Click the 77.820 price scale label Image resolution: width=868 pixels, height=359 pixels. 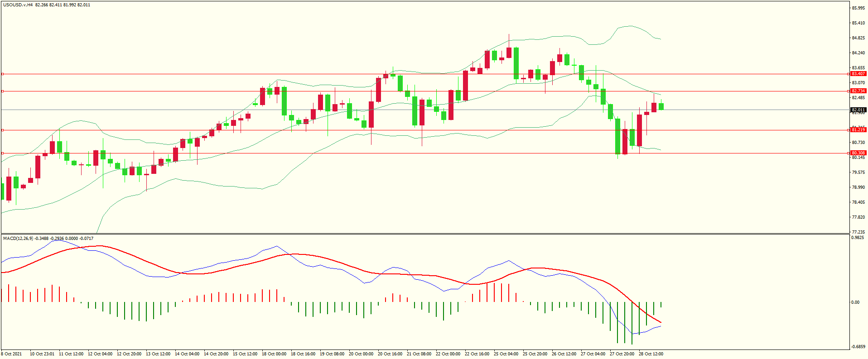[x=858, y=217]
